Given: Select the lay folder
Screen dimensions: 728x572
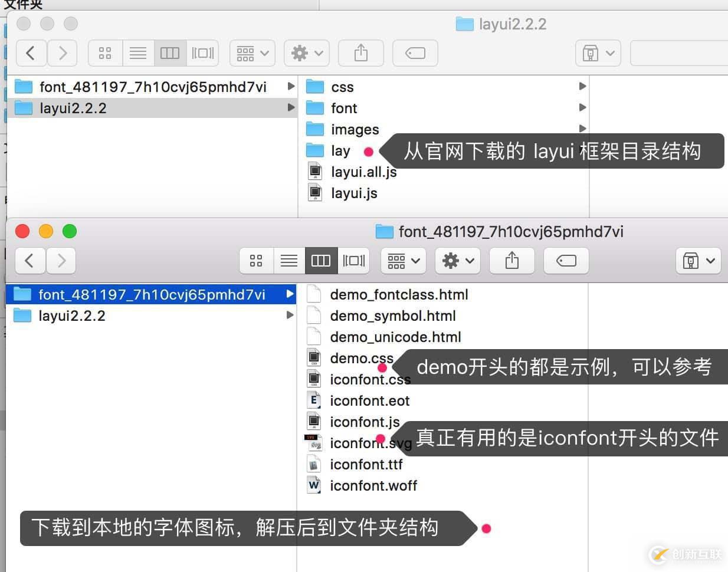Looking at the screenshot, I should [x=339, y=150].
